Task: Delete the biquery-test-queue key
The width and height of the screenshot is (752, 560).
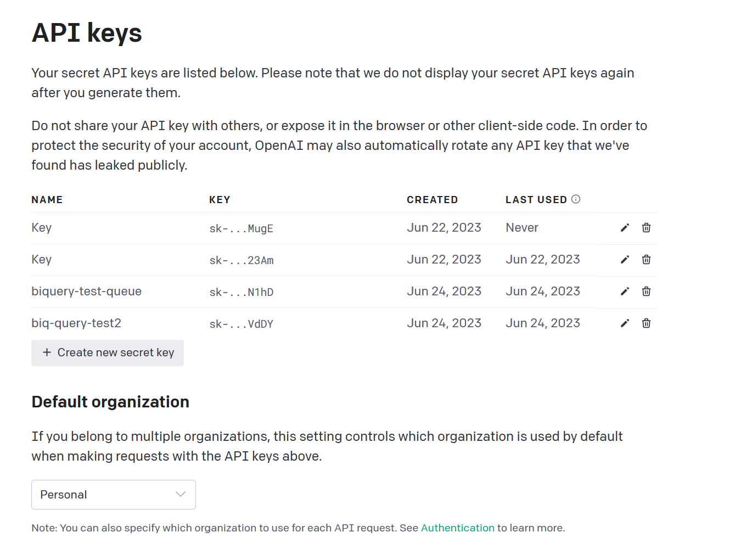Action: (646, 292)
